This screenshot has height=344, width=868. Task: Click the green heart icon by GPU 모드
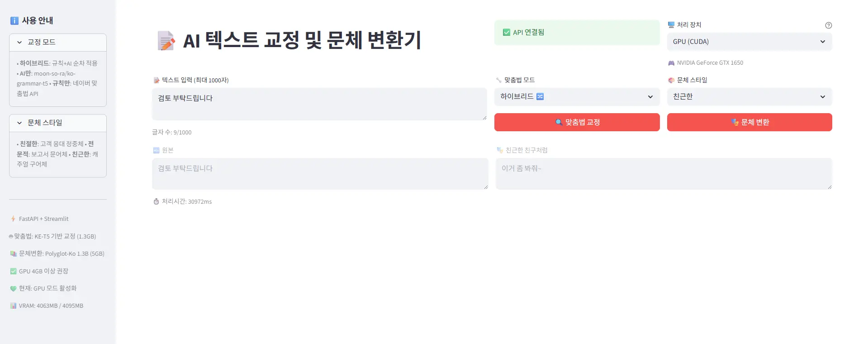13,288
